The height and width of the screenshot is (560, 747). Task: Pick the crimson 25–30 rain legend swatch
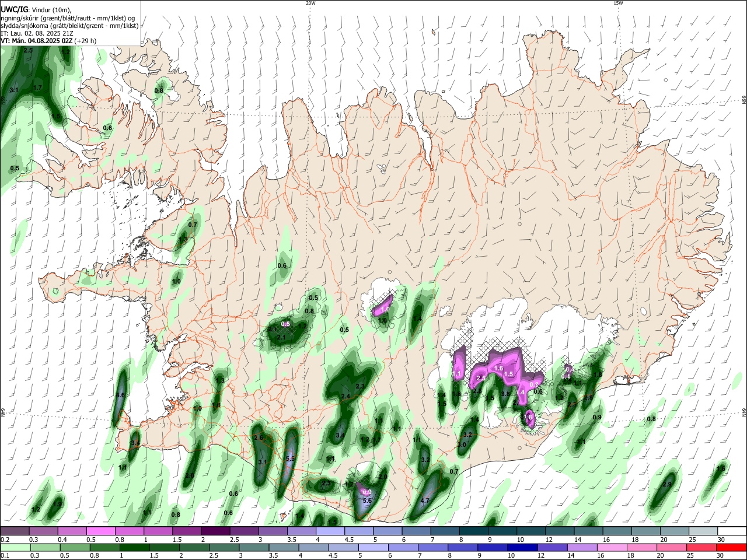[702, 547]
